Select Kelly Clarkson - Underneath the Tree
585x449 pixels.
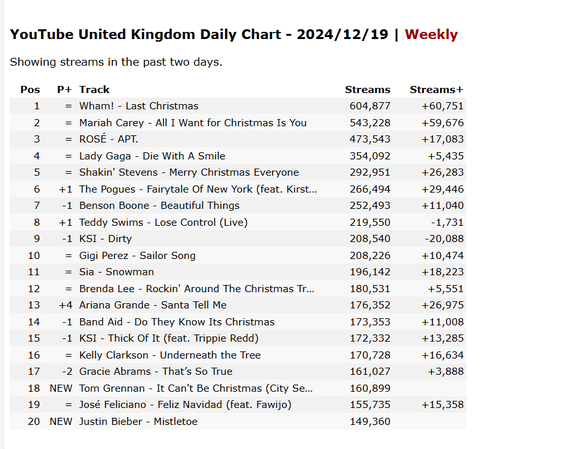pyautogui.click(x=170, y=355)
